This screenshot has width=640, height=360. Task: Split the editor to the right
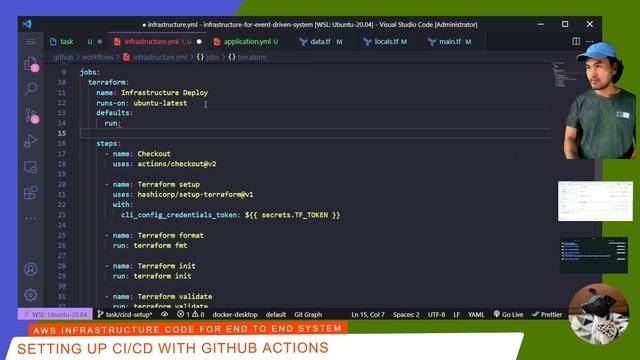tap(576, 41)
